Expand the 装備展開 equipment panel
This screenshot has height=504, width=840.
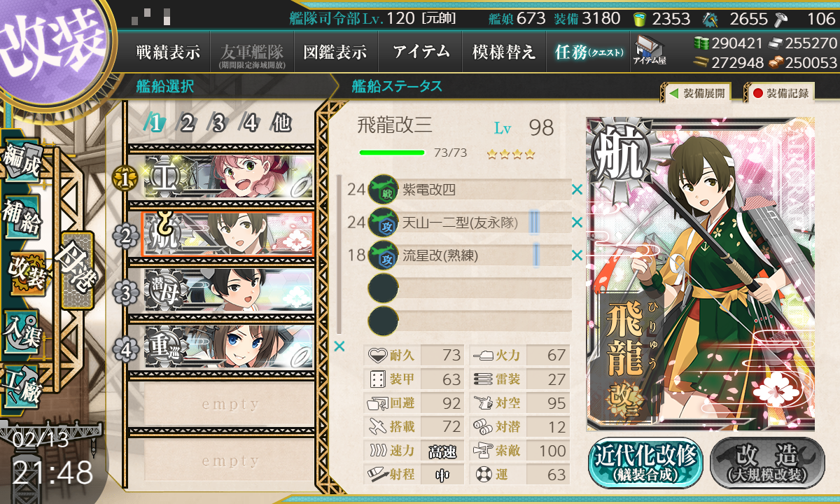point(694,92)
